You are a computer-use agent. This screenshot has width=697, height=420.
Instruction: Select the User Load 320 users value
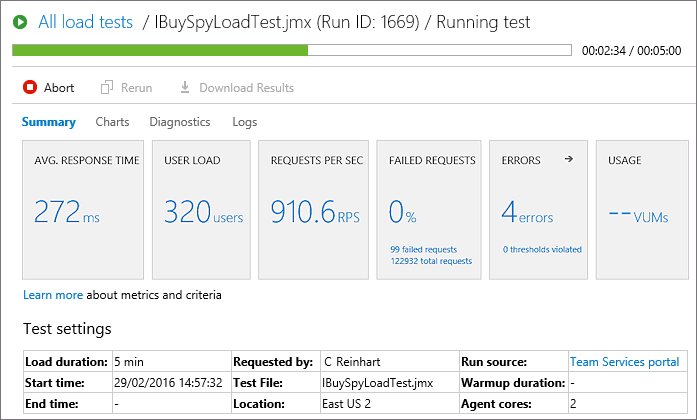tap(204, 212)
